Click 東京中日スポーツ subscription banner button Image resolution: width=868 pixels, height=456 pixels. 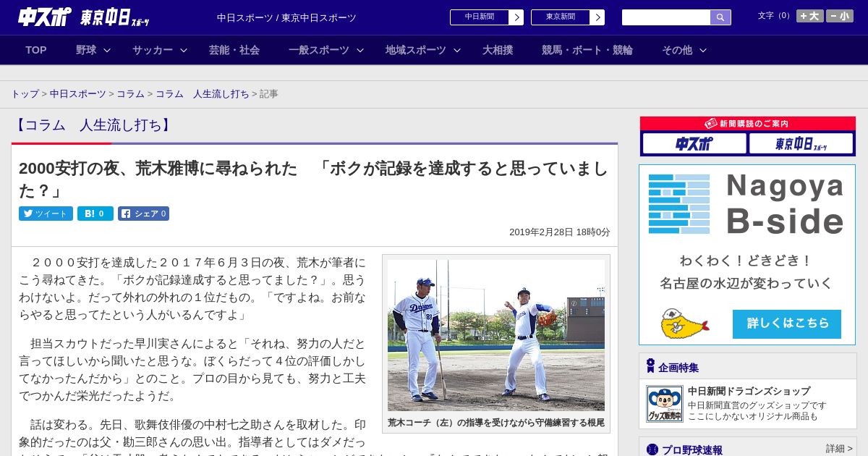[x=801, y=143]
